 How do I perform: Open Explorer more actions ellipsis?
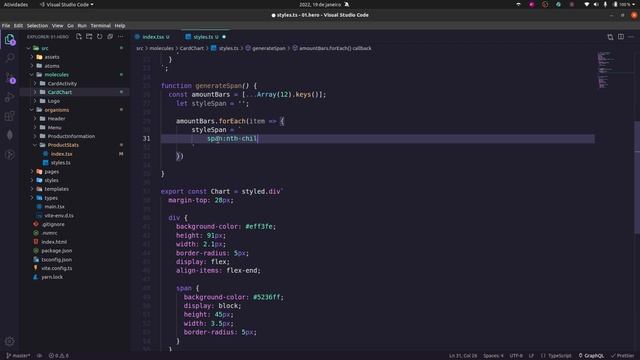(121, 37)
